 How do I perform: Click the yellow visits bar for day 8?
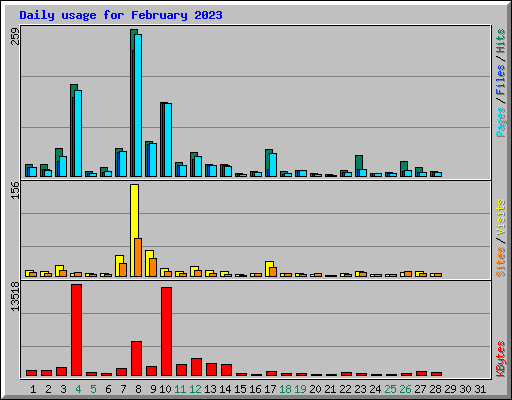134,230
